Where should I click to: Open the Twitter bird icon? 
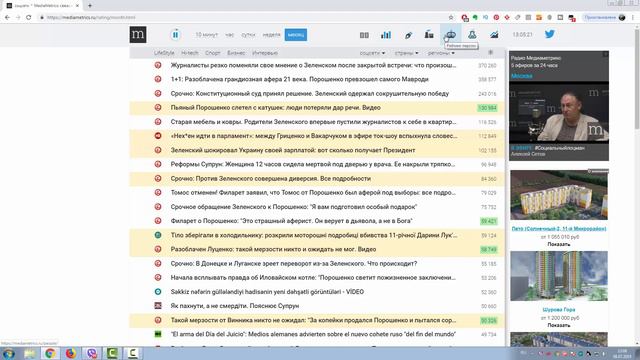[x=550, y=34]
